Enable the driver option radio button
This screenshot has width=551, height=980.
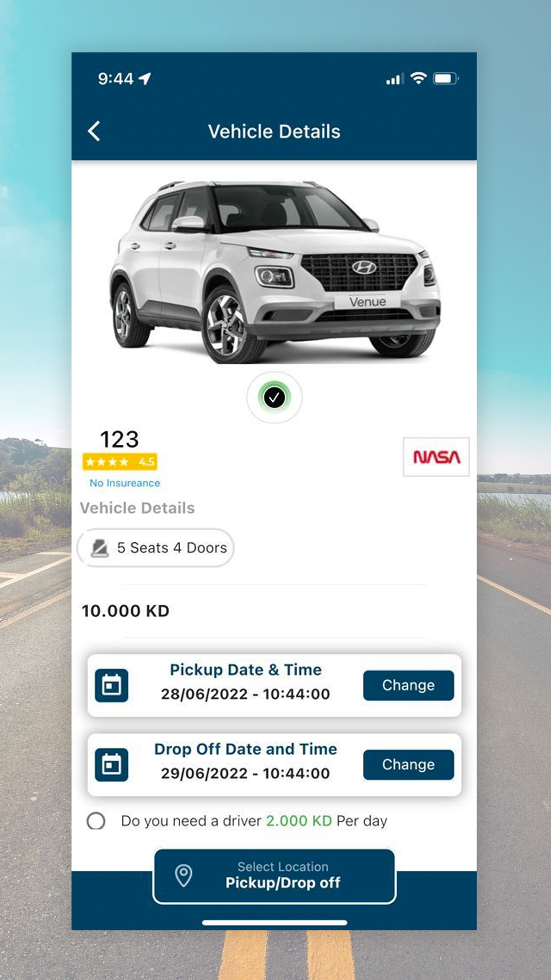(x=96, y=821)
